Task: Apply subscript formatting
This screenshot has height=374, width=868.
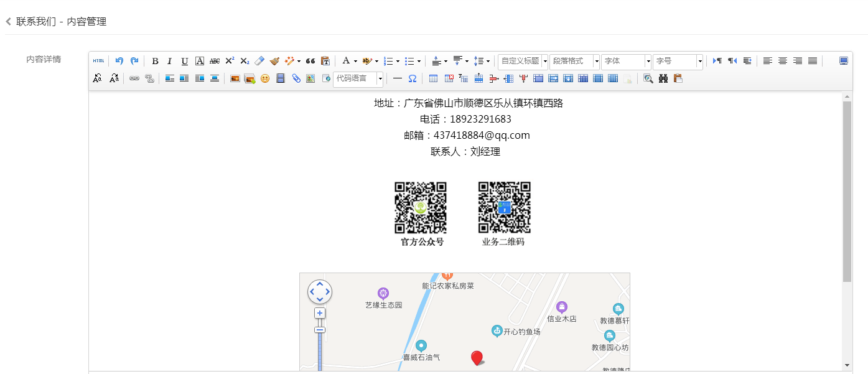Action: [245, 61]
